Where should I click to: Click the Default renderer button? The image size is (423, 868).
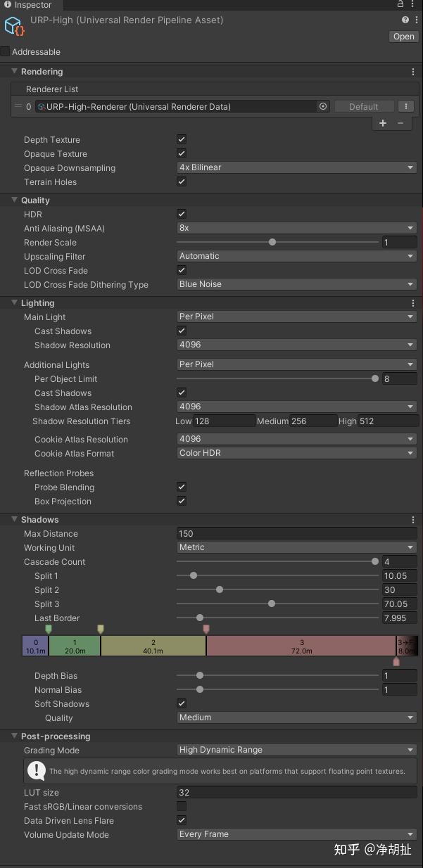click(363, 106)
